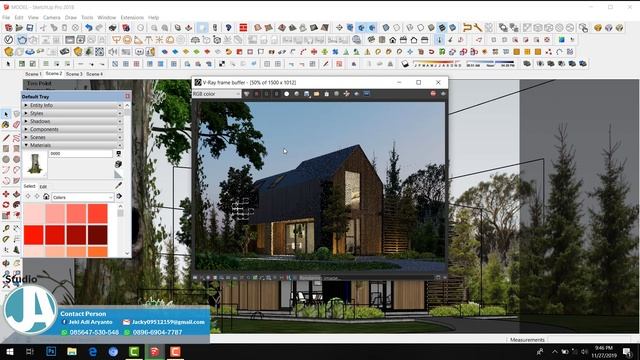Switch to Scene 1 tab

pyautogui.click(x=33, y=74)
